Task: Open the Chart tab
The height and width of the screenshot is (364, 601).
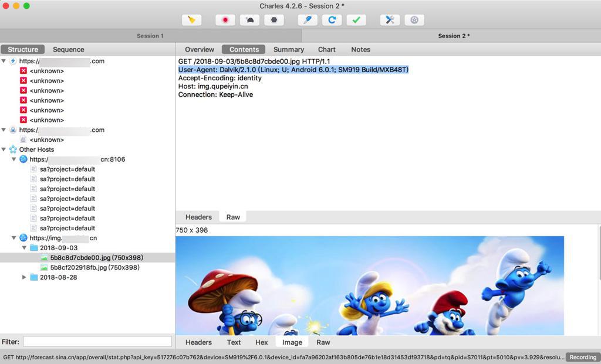Action: click(326, 49)
